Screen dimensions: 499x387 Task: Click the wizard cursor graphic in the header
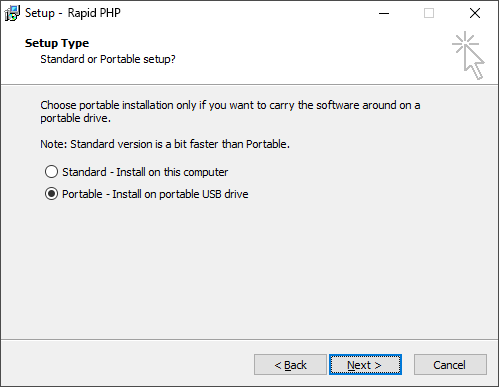point(468,56)
